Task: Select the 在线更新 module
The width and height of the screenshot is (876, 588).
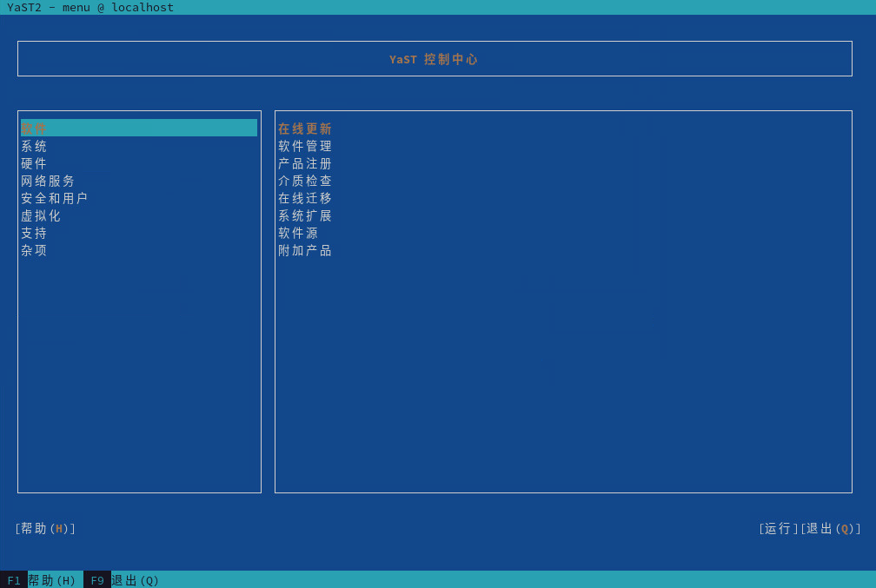Action: 305,129
